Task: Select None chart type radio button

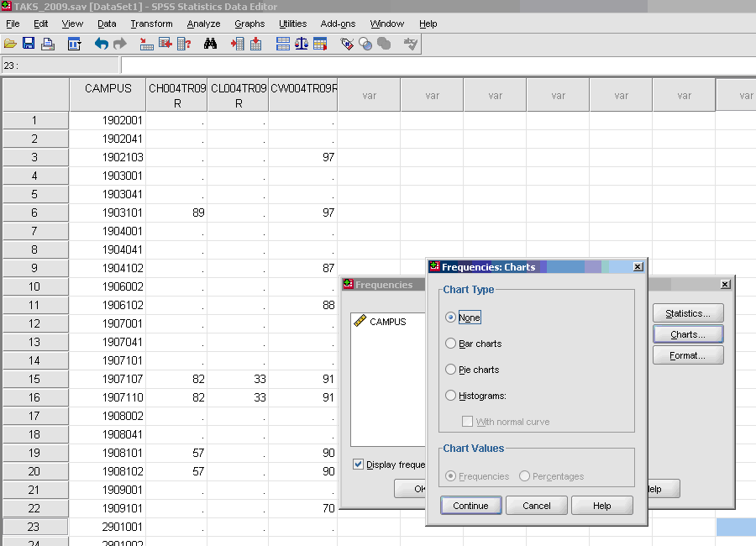Action: 450,318
